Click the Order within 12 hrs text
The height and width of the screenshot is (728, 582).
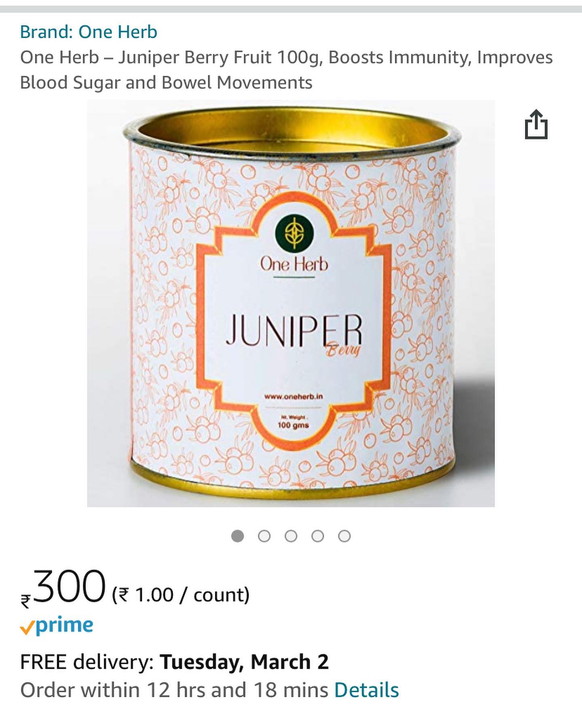tap(174, 690)
